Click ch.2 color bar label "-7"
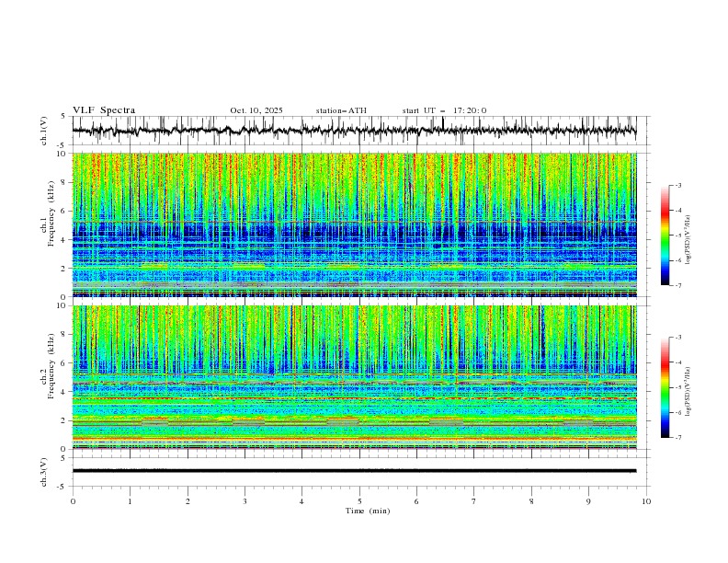 [x=677, y=438]
